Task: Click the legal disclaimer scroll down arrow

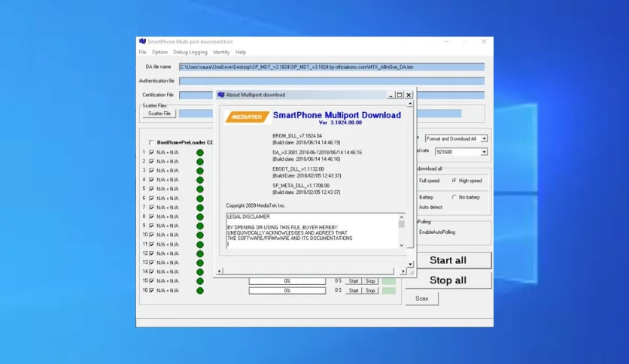Action: (402, 245)
